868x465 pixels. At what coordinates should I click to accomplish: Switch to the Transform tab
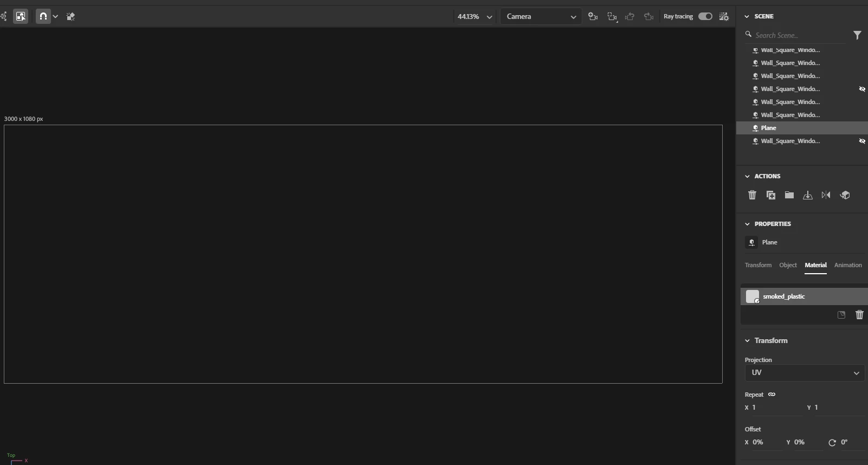758,265
